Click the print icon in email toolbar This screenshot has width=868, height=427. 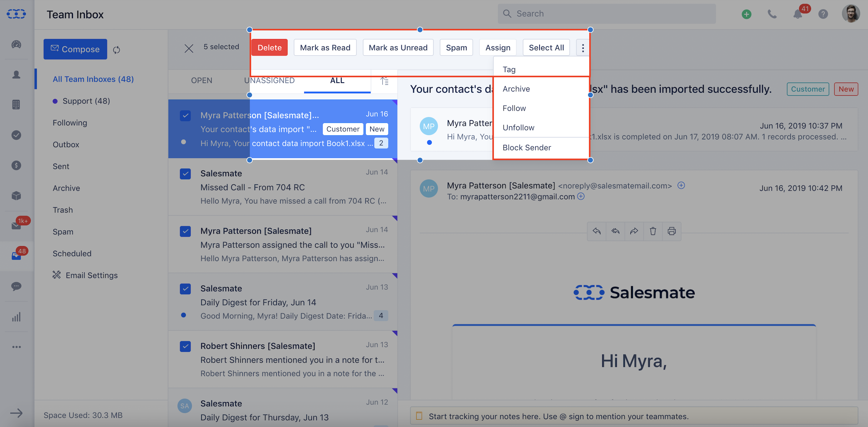671,231
